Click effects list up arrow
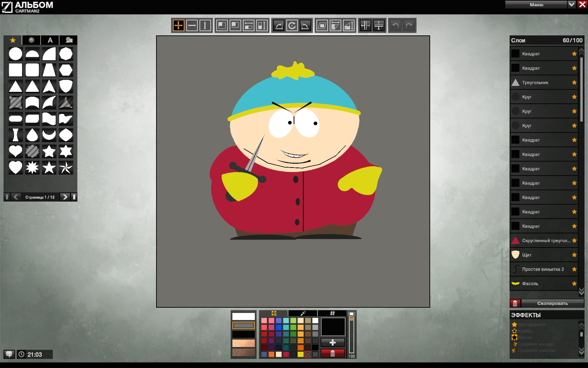588x368 pixels. point(582,326)
